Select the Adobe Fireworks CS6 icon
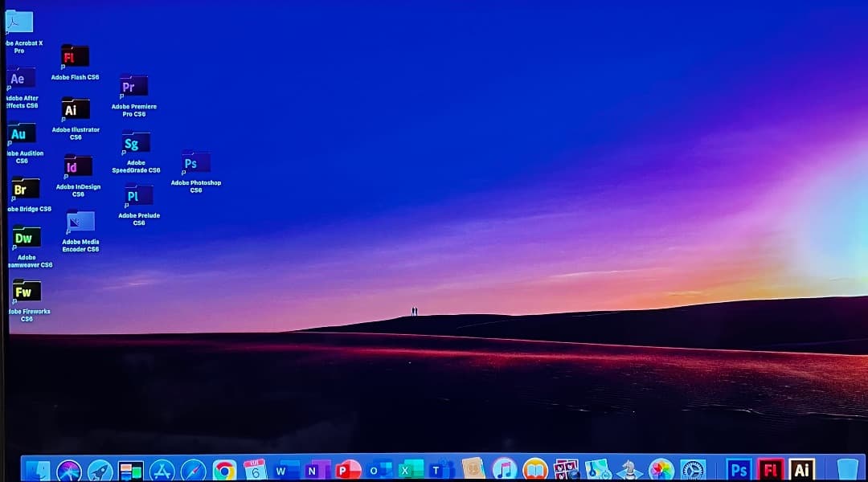Viewport: 868px width, 482px height. [27, 292]
